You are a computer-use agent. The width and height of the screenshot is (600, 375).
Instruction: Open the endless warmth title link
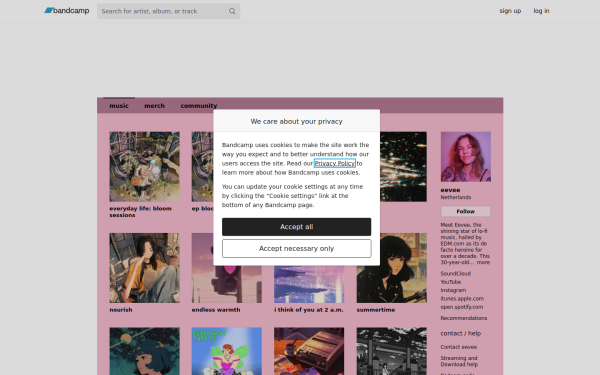pos(216,310)
